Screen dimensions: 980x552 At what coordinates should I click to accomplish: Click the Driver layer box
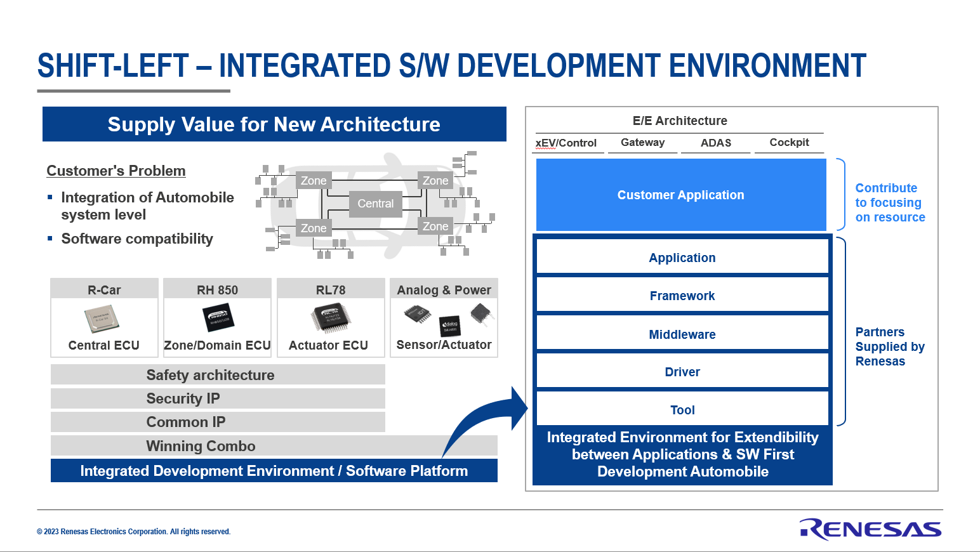click(682, 372)
